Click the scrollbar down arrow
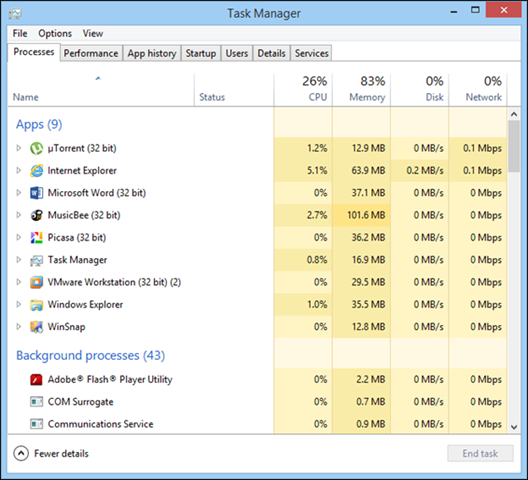The image size is (528, 480). 514,427
